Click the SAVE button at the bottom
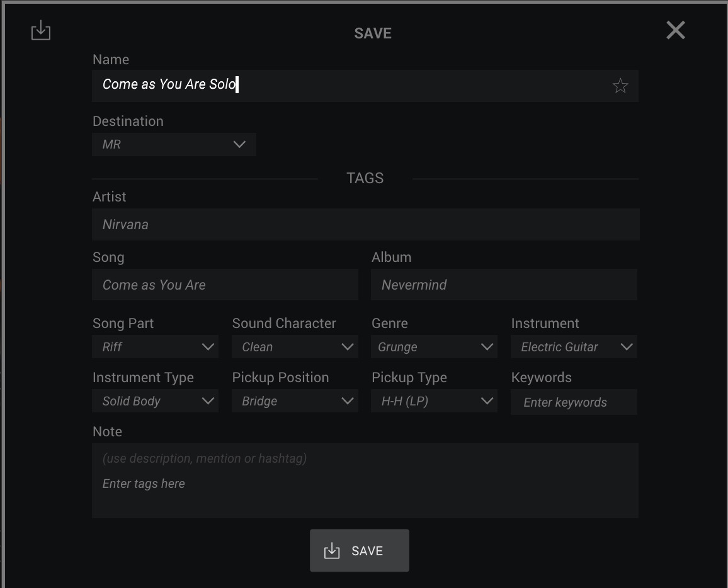 [360, 550]
